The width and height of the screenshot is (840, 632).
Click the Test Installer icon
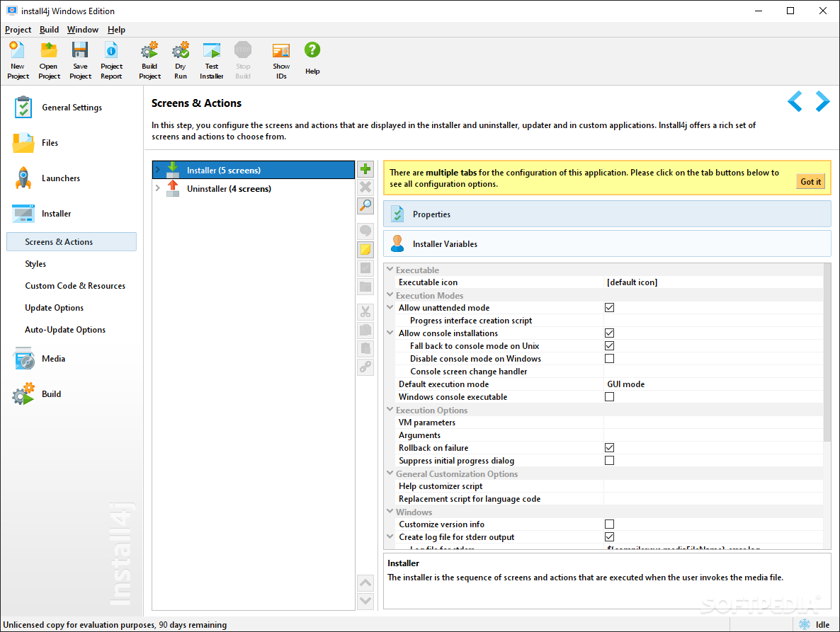click(x=212, y=60)
